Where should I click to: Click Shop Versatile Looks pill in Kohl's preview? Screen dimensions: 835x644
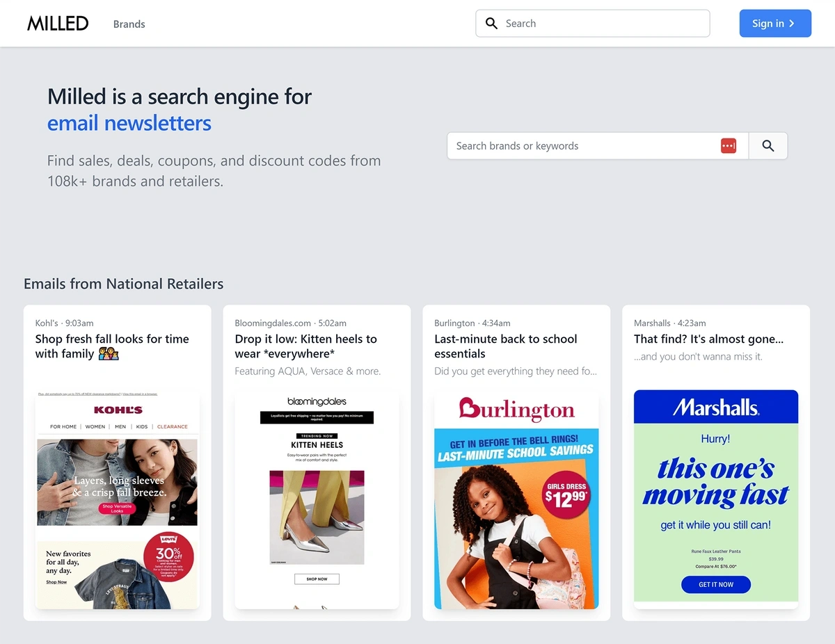tap(117, 508)
